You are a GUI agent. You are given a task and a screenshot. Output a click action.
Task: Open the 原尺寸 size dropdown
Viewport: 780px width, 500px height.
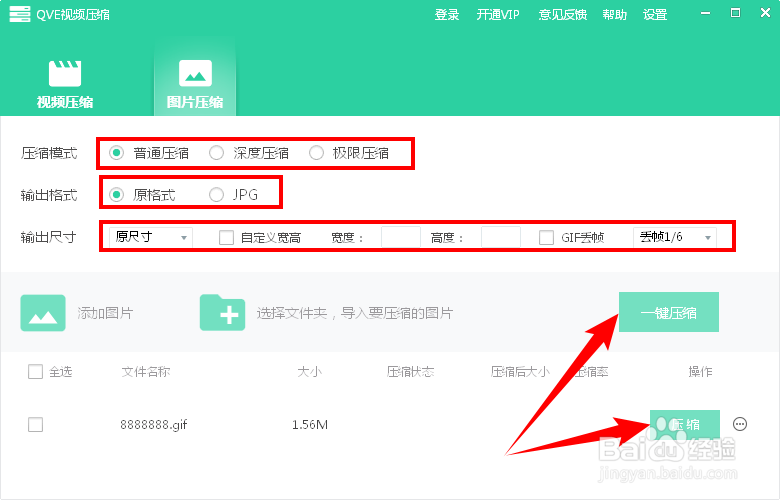[x=151, y=237]
